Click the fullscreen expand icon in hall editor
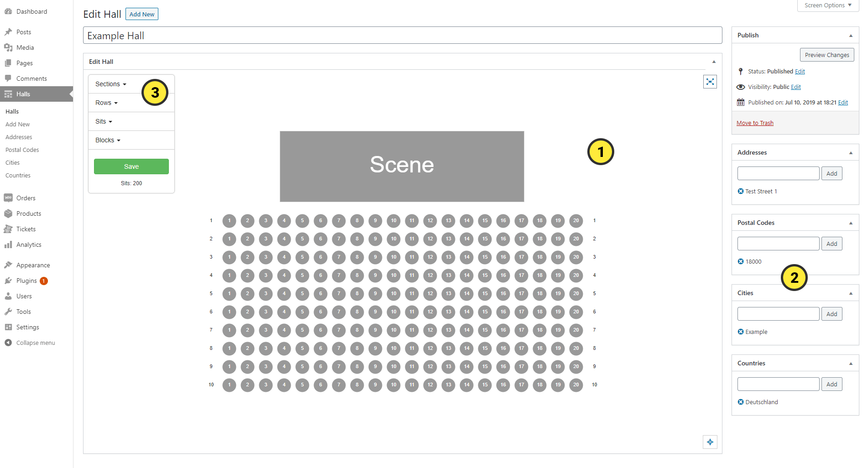 point(710,82)
